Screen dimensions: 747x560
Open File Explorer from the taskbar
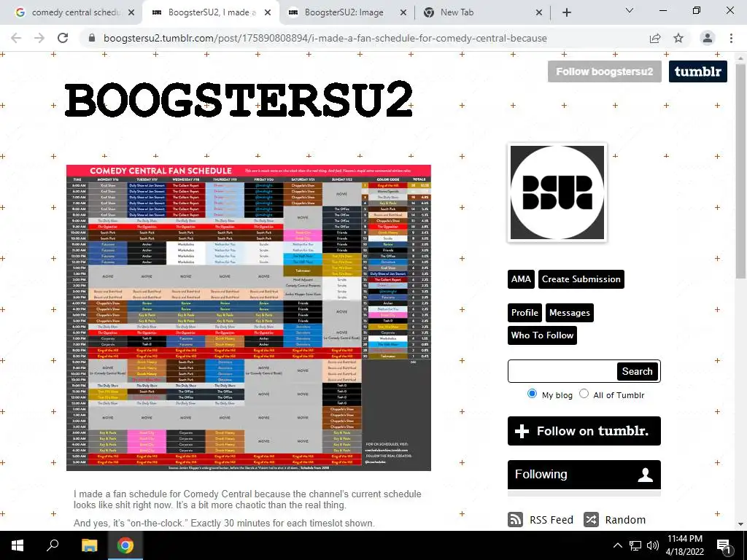pyautogui.click(x=89, y=545)
